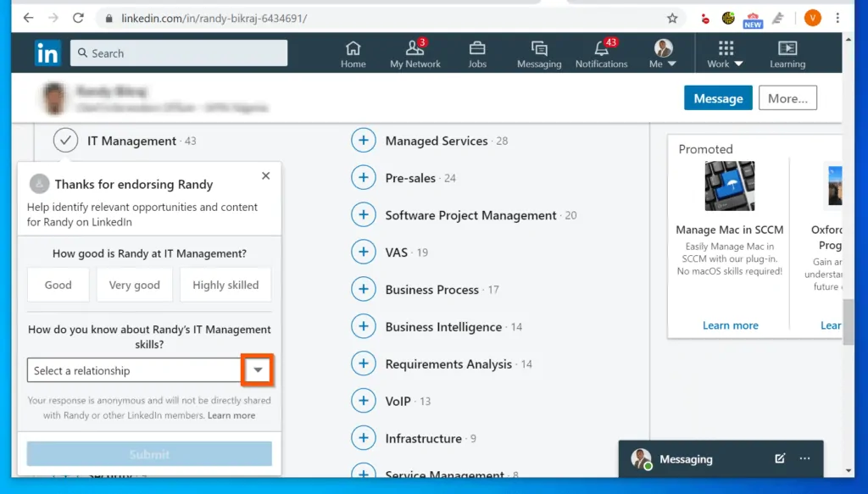Endorse Pre-sales skill
Image resolution: width=868 pixels, height=494 pixels.
click(364, 178)
